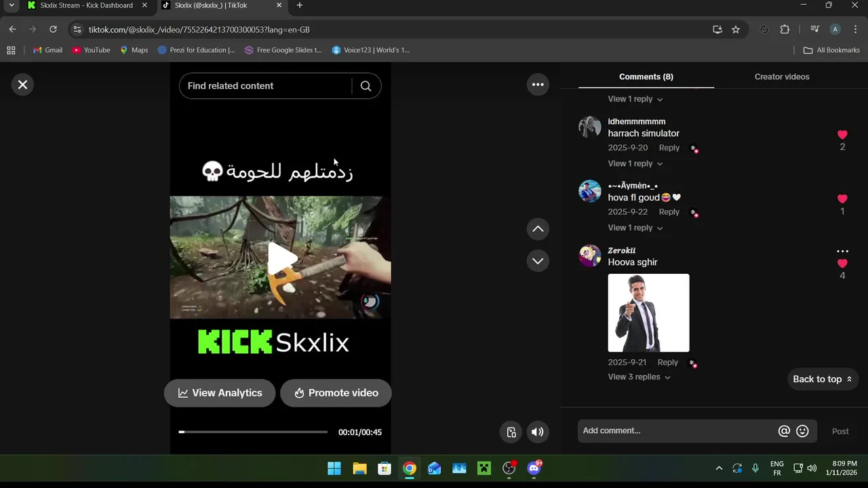Screen dimensions: 868x488
Task: Open the Chrome profile avatar
Action: tap(835, 30)
